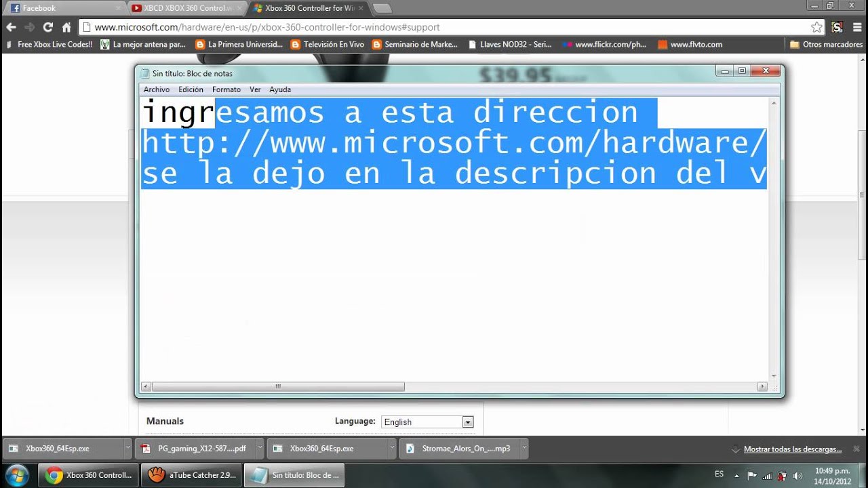Open the Seminario de Marke... bookmark
The height and width of the screenshot is (488, 868).
415,44
